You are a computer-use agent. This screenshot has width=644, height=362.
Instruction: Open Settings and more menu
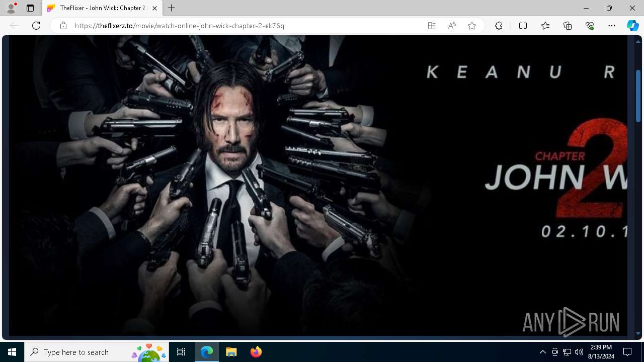(612, 26)
